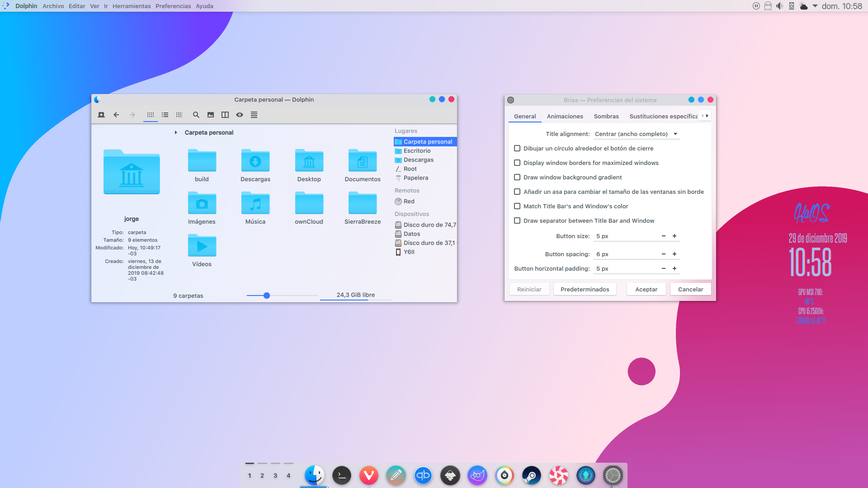The width and height of the screenshot is (868, 488).
Task: Toggle hidden files with the eye icon
Action: [x=240, y=115]
